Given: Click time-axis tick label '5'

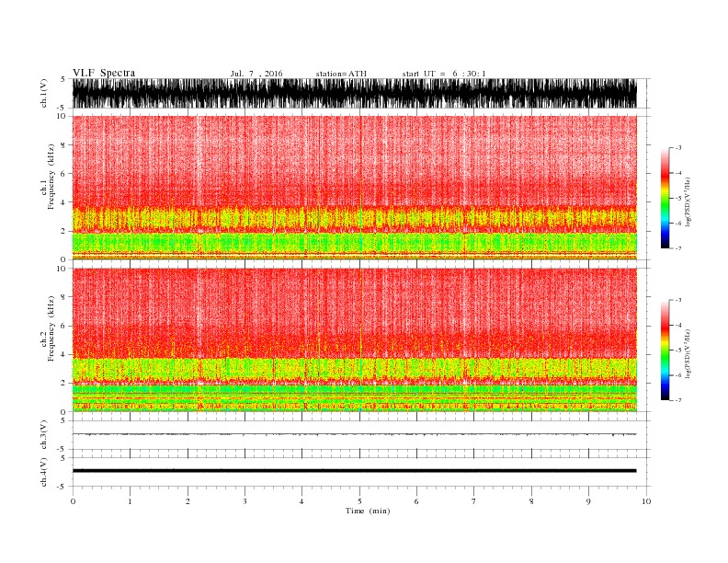Looking at the screenshot, I should (x=359, y=501).
